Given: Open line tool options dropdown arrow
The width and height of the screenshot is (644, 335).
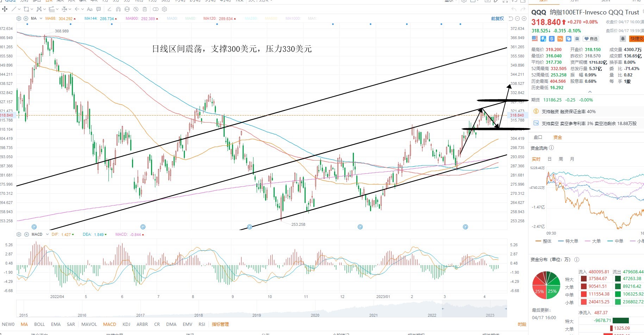Looking at the screenshot, I should pos(19,9).
